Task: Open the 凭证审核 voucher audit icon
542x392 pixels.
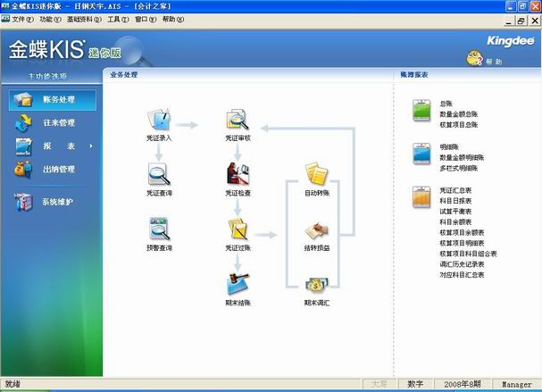Action: pos(238,119)
